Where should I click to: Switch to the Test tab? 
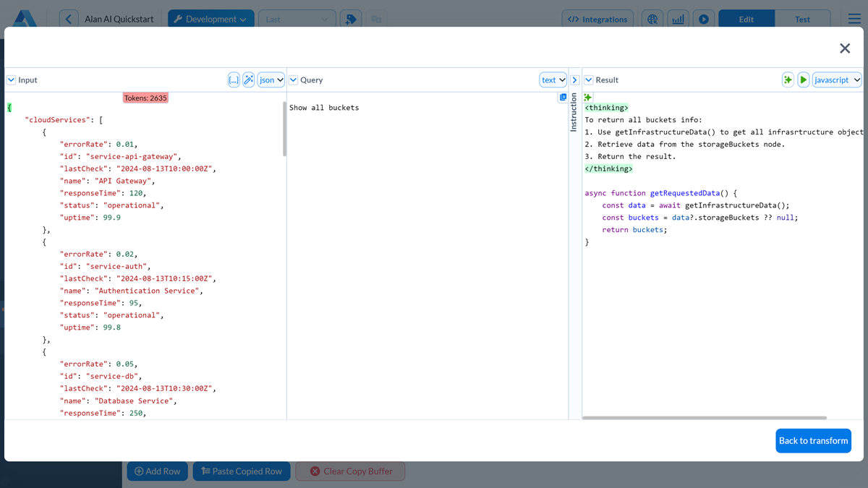pos(803,18)
